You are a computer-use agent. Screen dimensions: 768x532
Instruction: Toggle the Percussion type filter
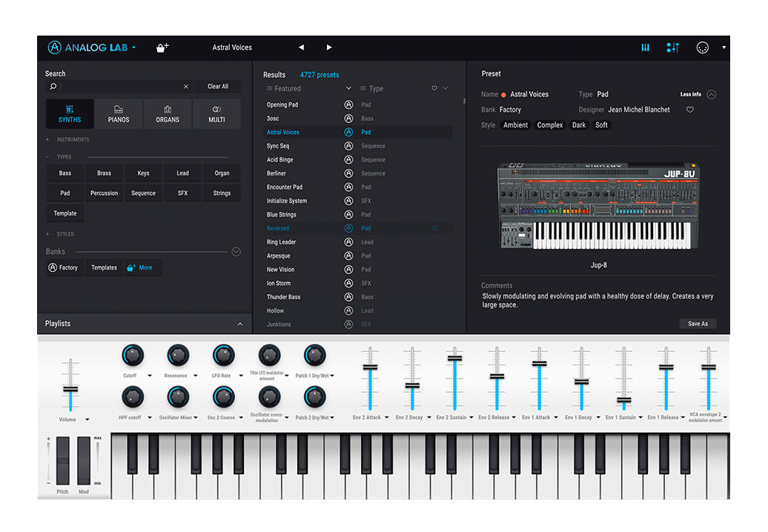104,193
